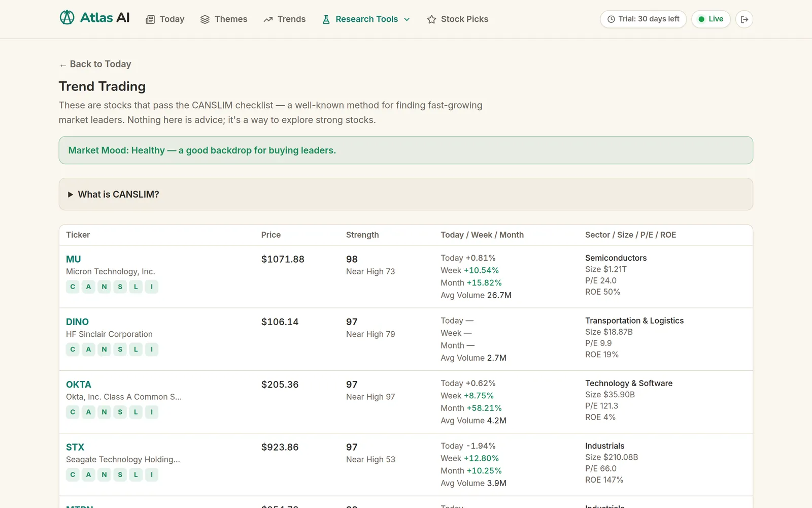Click Avg Volume 26.7M value
The width and height of the screenshot is (812, 508).
(x=499, y=295)
